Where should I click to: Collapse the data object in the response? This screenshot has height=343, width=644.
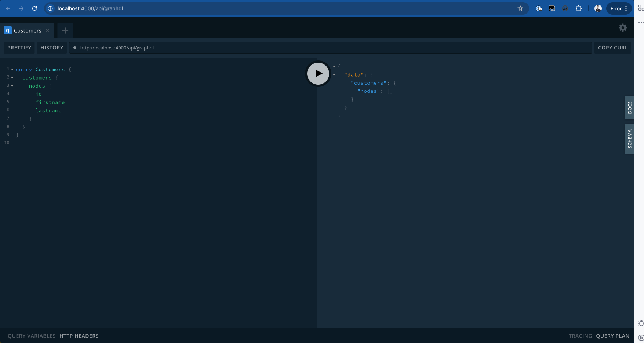(334, 75)
